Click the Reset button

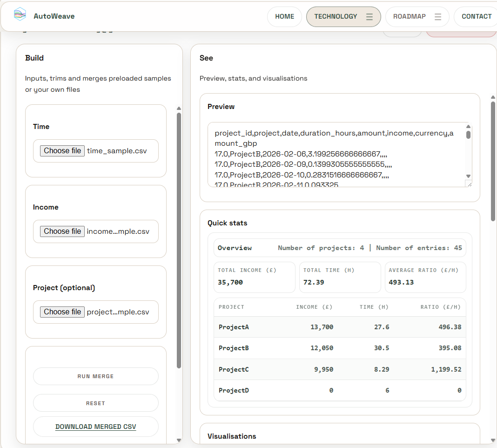pyautogui.click(x=96, y=403)
